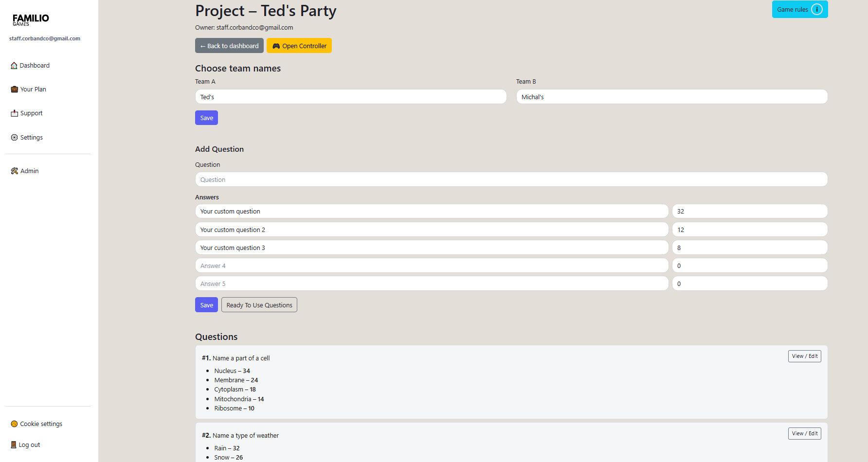Edit the points field showing 12
868x462 pixels.
[750, 230]
